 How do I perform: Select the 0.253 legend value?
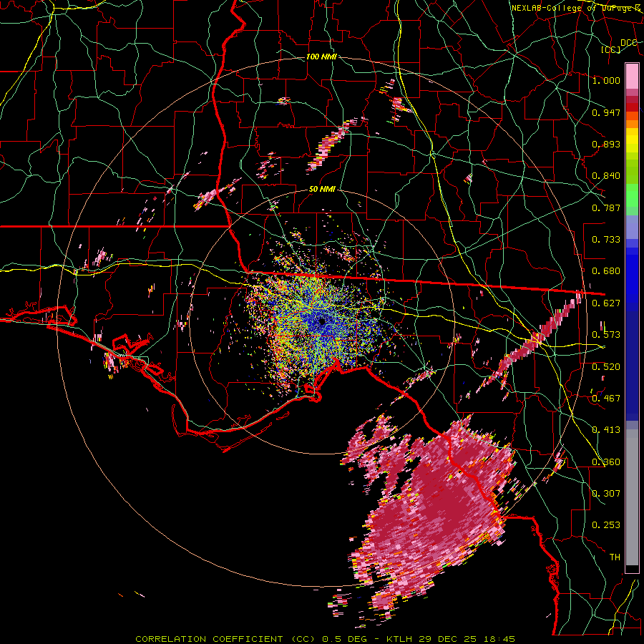606,525
